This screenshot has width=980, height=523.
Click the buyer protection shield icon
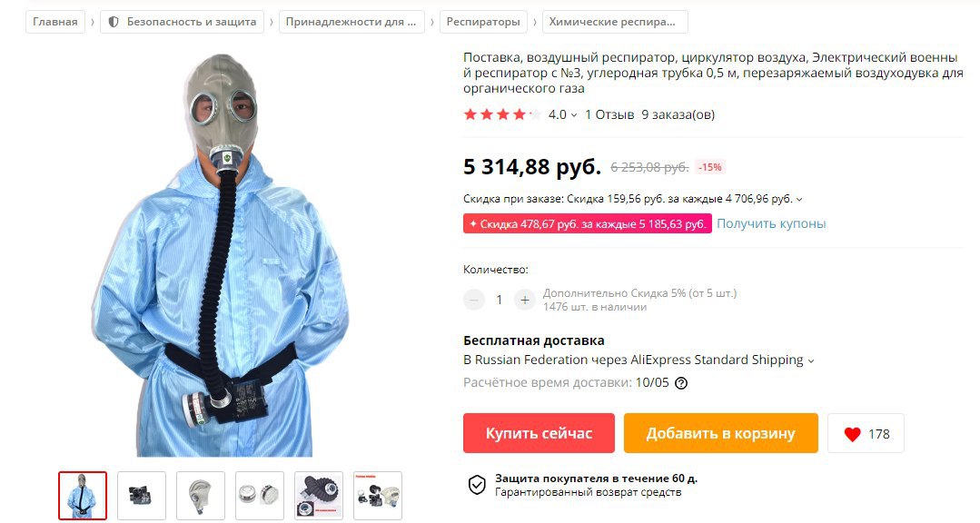(x=477, y=485)
